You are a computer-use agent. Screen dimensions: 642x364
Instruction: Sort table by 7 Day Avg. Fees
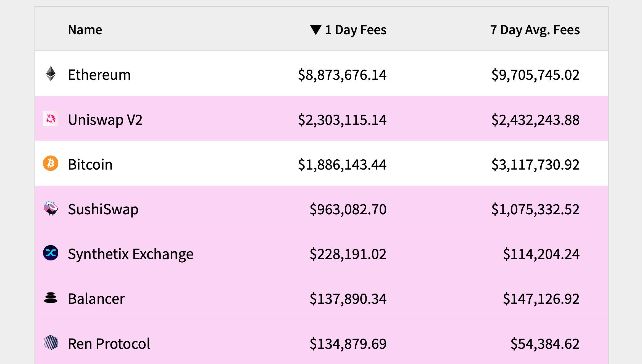pos(535,30)
